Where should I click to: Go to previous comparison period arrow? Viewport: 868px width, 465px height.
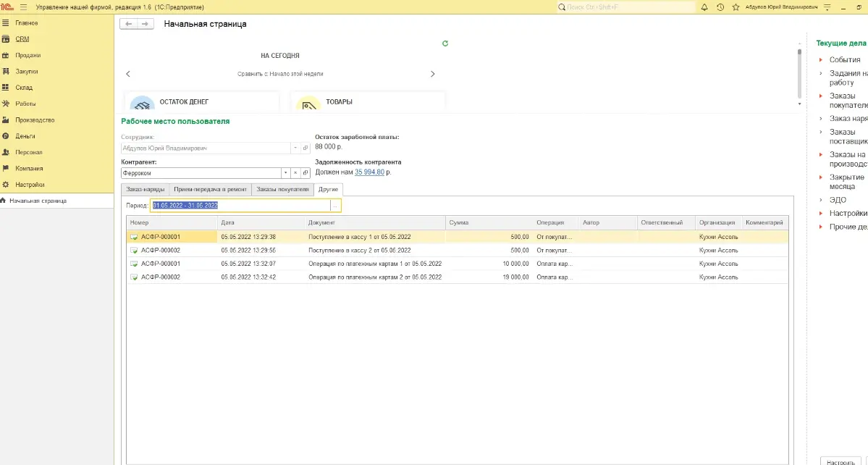click(128, 74)
